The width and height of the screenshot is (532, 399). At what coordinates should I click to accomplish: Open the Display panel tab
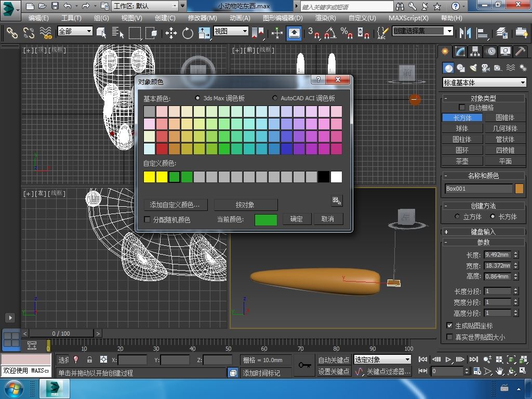pos(506,51)
